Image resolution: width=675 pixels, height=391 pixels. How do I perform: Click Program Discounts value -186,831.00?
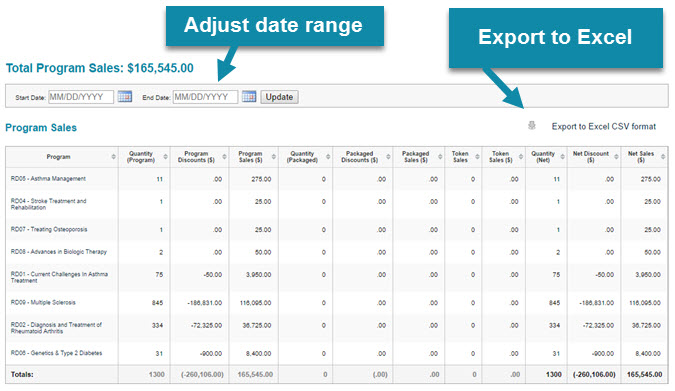tap(204, 303)
